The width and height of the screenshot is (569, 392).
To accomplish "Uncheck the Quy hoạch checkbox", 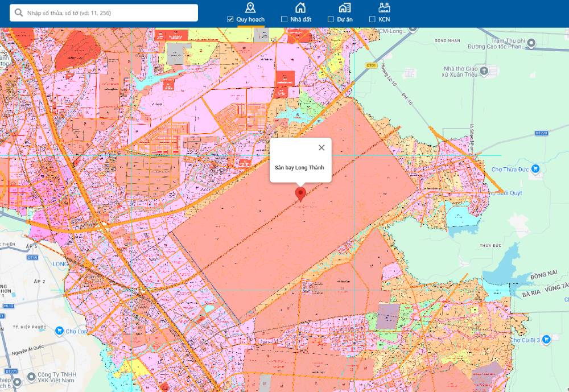I will [230, 19].
